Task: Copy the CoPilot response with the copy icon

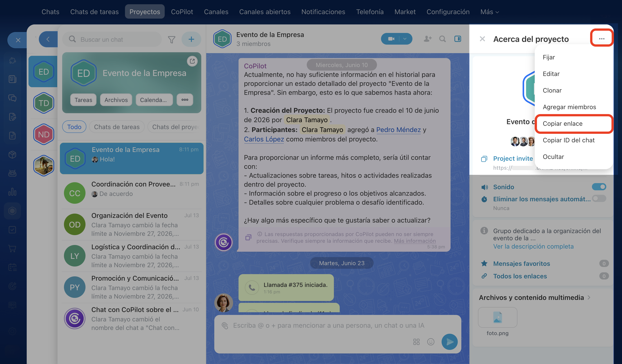Action: tap(248, 237)
